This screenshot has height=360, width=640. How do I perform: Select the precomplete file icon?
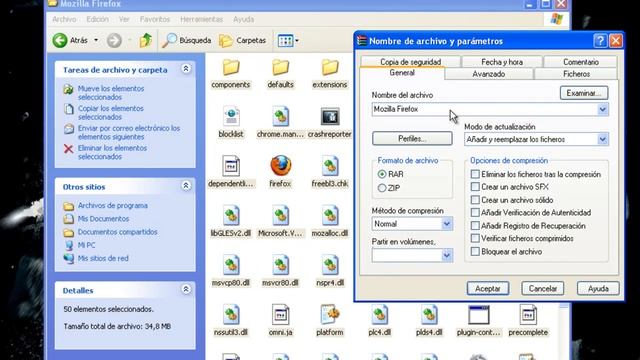[x=528, y=315]
